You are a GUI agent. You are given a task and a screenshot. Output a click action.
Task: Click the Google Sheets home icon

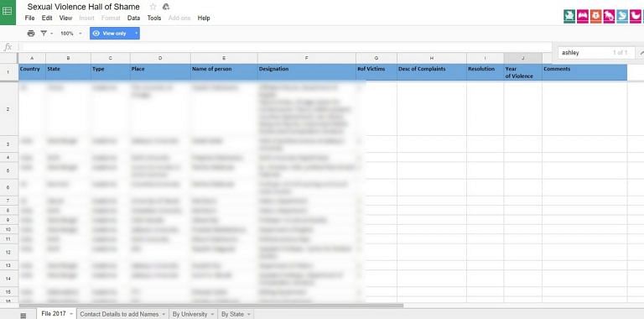point(8,12)
